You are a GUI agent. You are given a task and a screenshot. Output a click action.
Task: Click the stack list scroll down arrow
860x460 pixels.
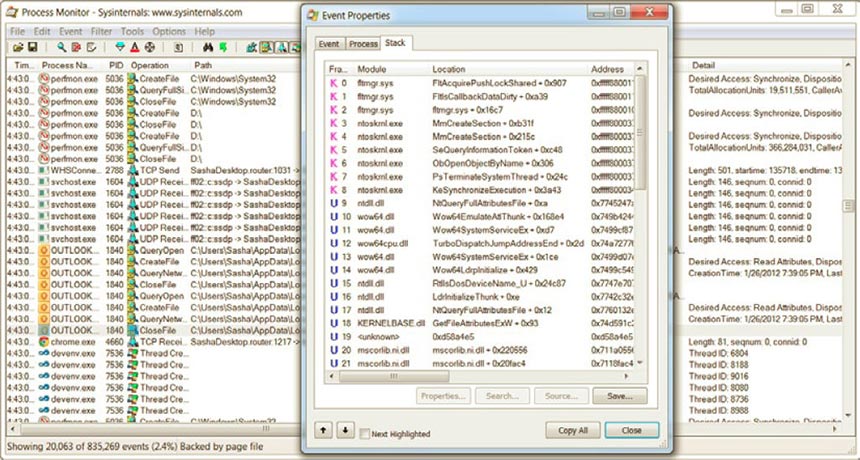(x=640, y=364)
